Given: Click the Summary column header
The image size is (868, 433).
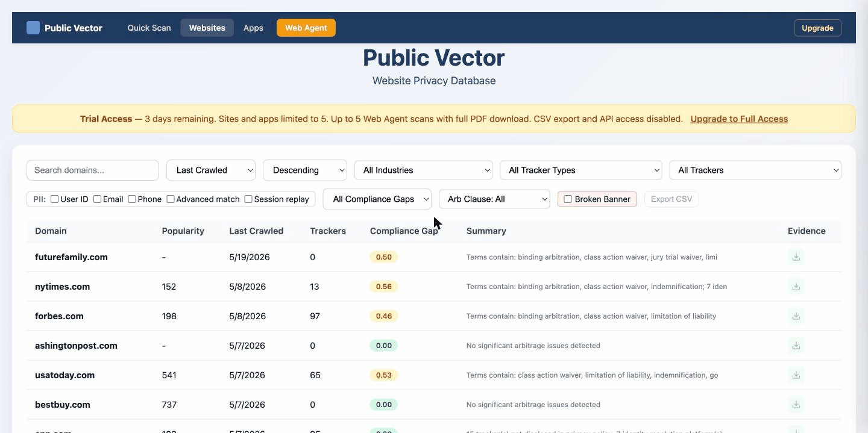Looking at the screenshot, I should tap(486, 231).
